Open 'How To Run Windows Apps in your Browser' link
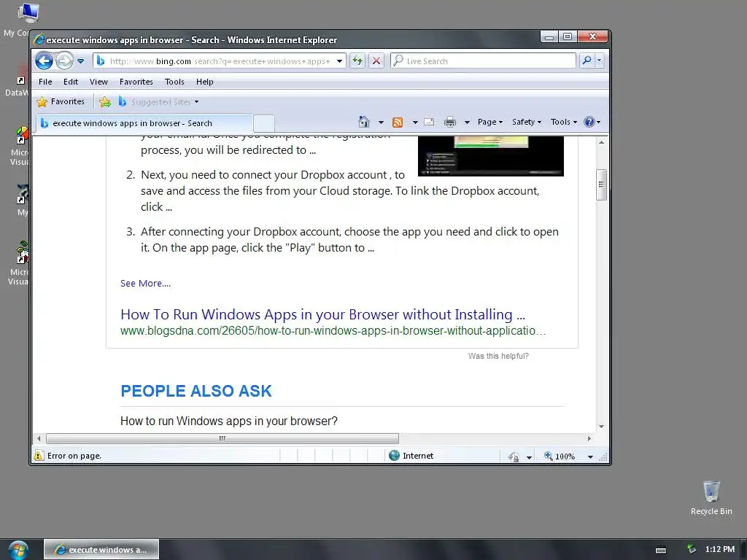 (x=322, y=314)
